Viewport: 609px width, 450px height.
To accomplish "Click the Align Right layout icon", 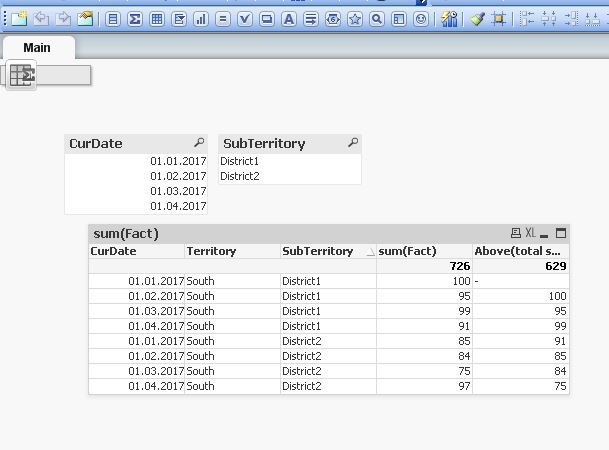I will tap(571, 19).
